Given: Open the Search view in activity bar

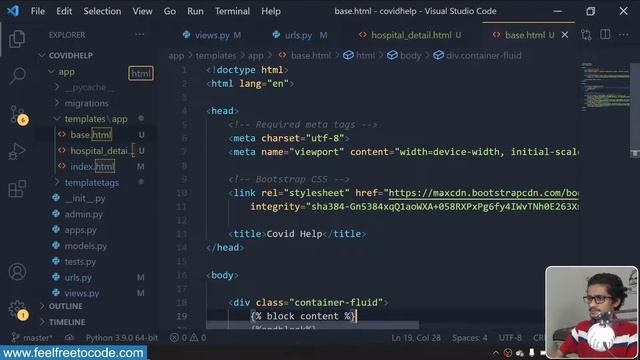Looking at the screenshot, I should pos(17,76).
